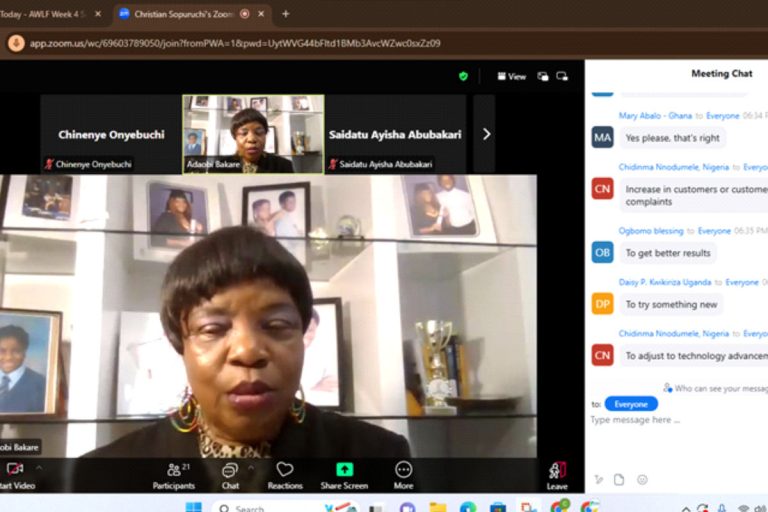
Task: Select Chinenye Onyebuchi's participant tile
Action: point(111,134)
